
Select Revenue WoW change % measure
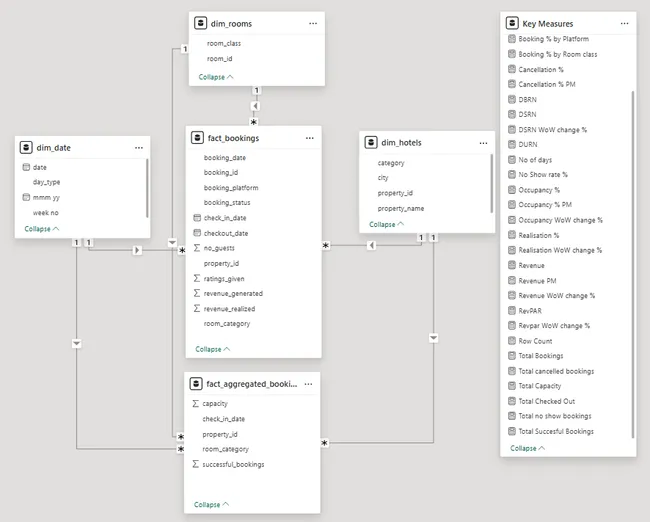557,296
